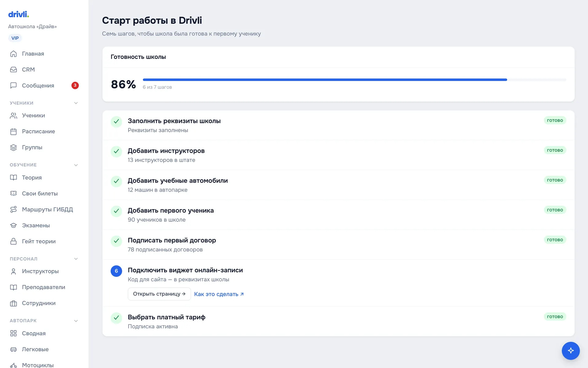Click the Инструкторы person icon

click(13, 271)
